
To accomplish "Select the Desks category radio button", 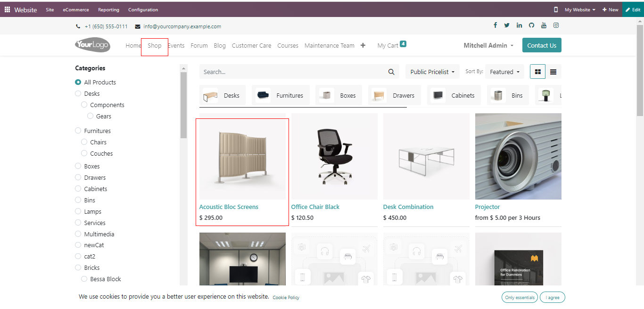I will [78, 93].
